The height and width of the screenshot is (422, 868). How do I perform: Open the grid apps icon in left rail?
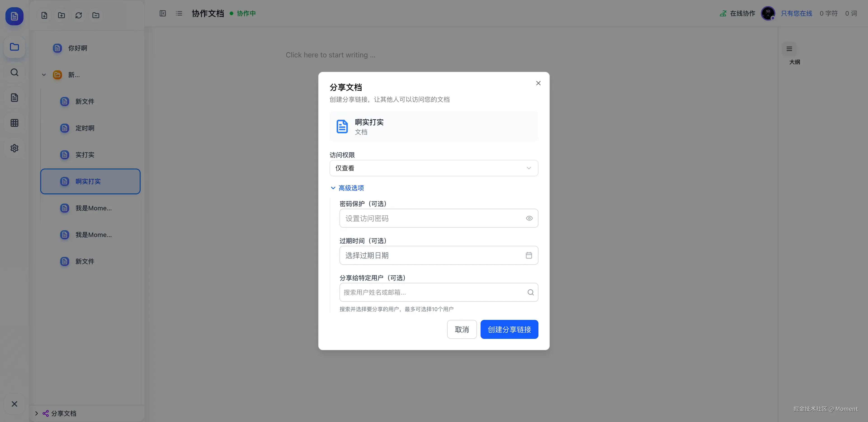click(14, 123)
